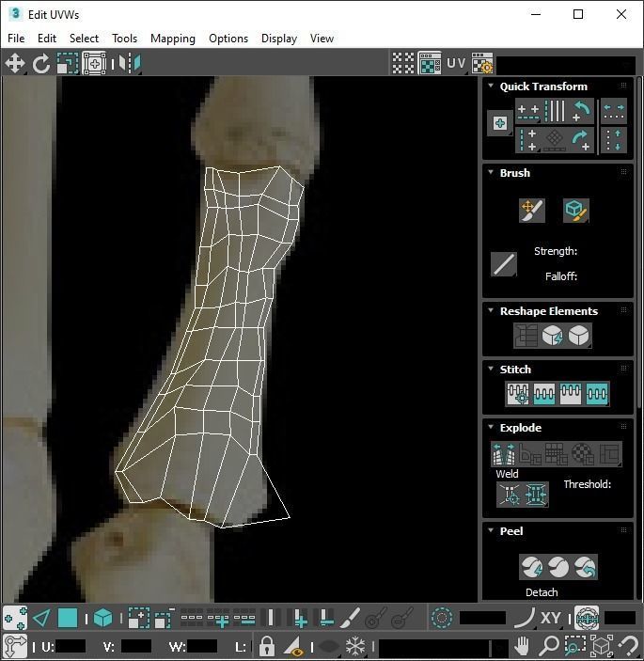Click the Stitch To Average icon

pyautogui.click(x=543, y=394)
